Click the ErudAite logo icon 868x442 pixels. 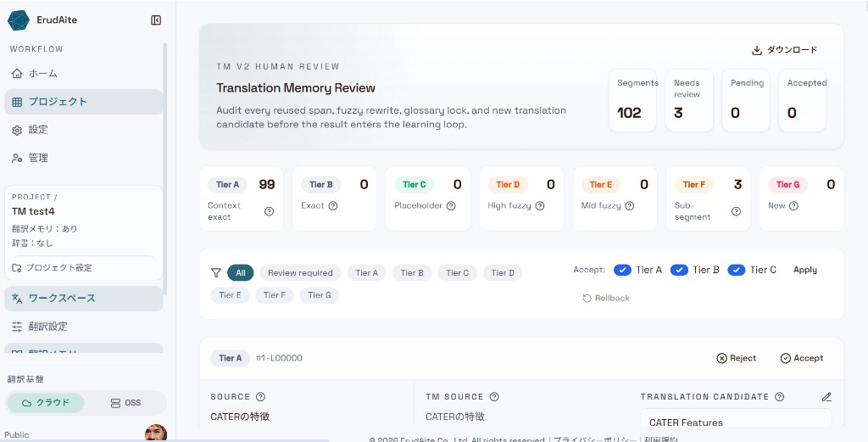19,20
